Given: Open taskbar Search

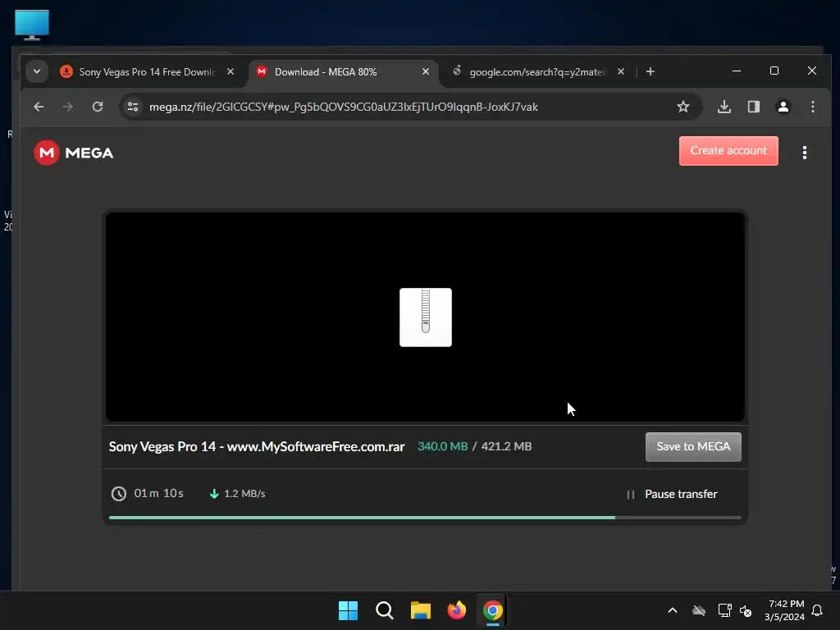Looking at the screenshot, I should pyautogui.click(x=385, y=610).
